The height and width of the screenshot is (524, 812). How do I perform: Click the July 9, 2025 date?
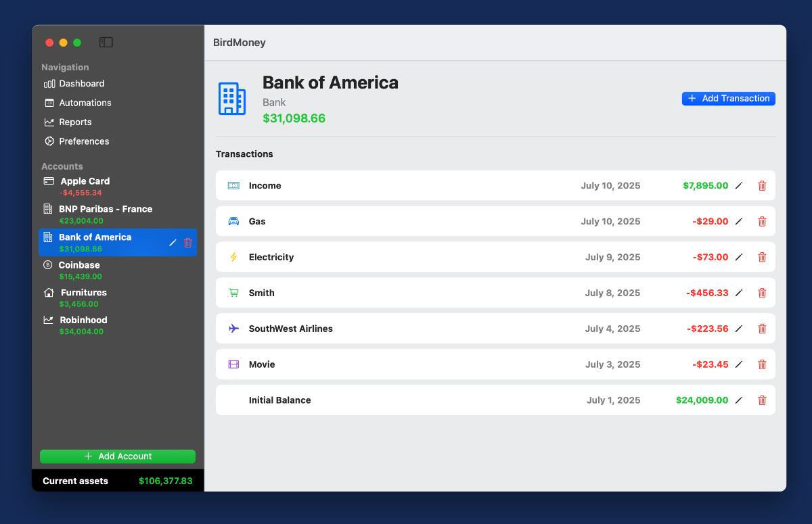(613, 257)
